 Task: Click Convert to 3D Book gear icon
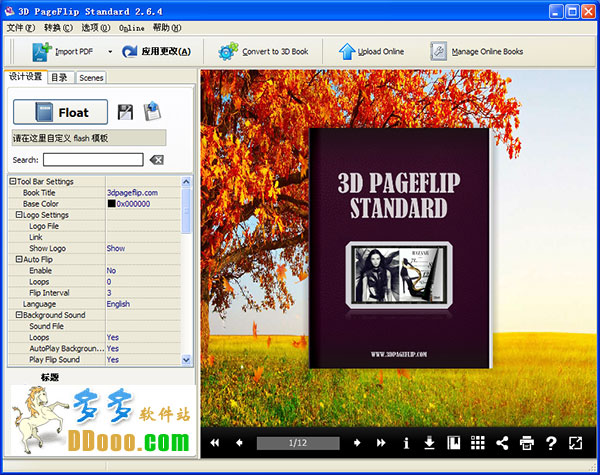pyautogui.click(x=228, y=51)
